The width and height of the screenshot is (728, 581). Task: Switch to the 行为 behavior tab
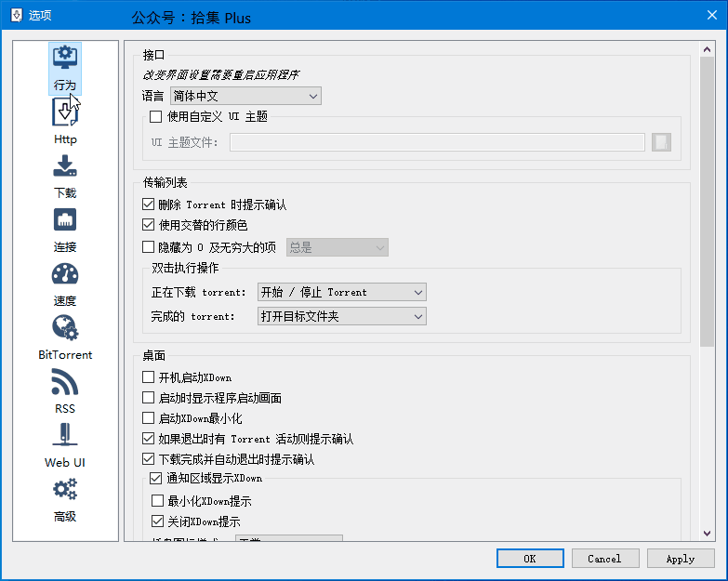[65, 68]
